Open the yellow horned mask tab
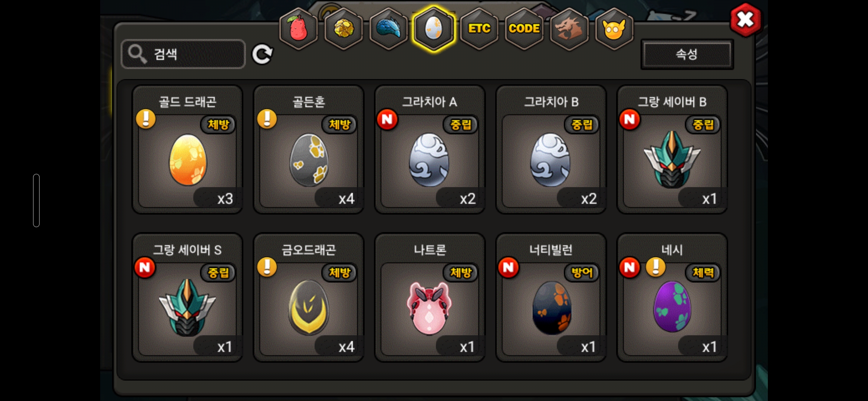This screenshot has width=868, height=401. point(614,29)
